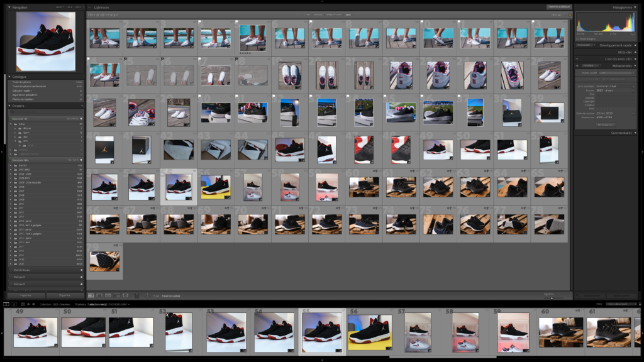644x362 pixels.
Task: Collapse the Histogramme panel
Action: point(635,8)
